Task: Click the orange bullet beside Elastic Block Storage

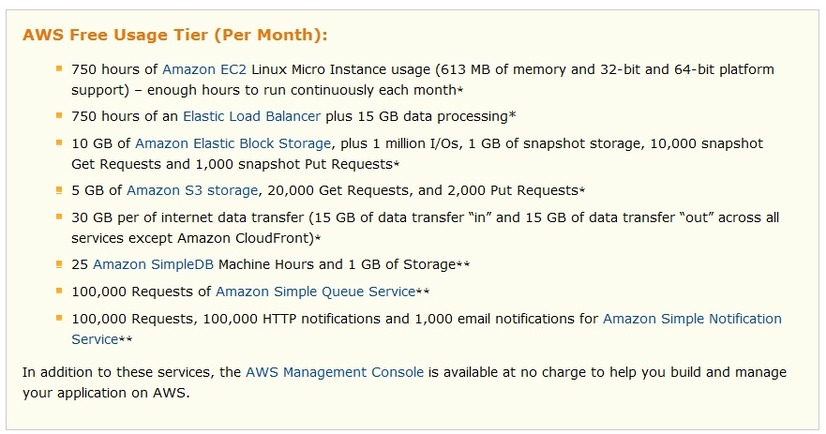Action: click(59, 143)
